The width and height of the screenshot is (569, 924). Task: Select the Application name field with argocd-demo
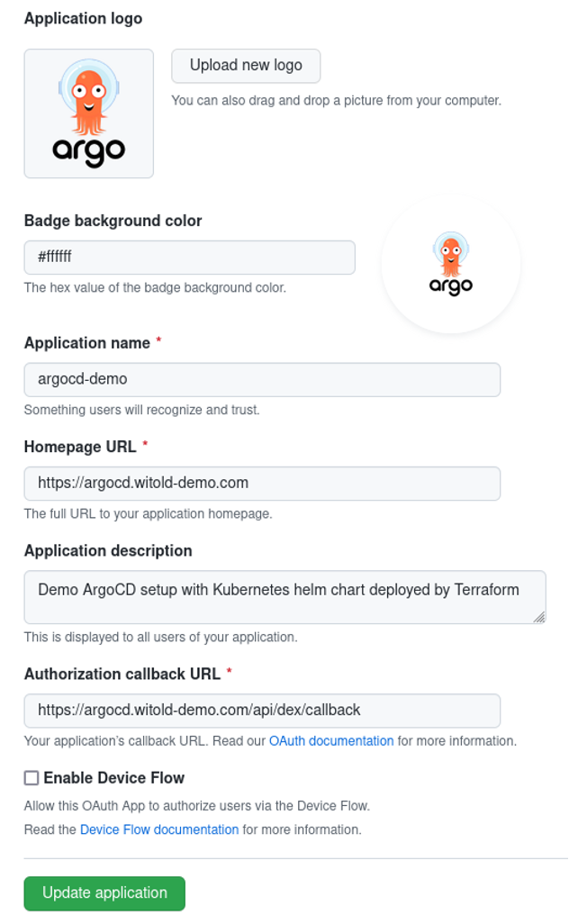(x=262, y=379)
